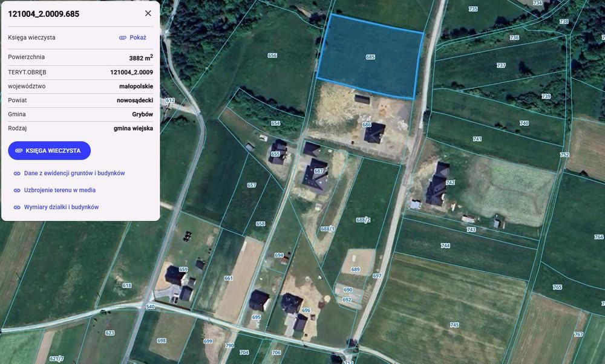Select parcel 695 on the map

pyautogui.click(x=256, y=317)
